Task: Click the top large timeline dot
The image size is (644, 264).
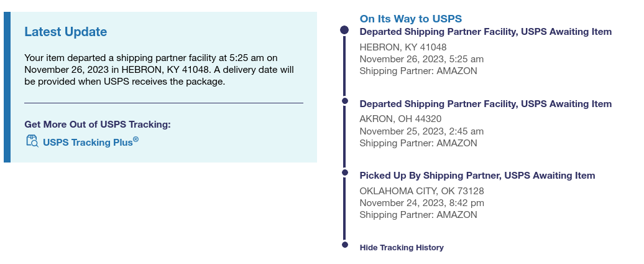Action: click(344, 30)
